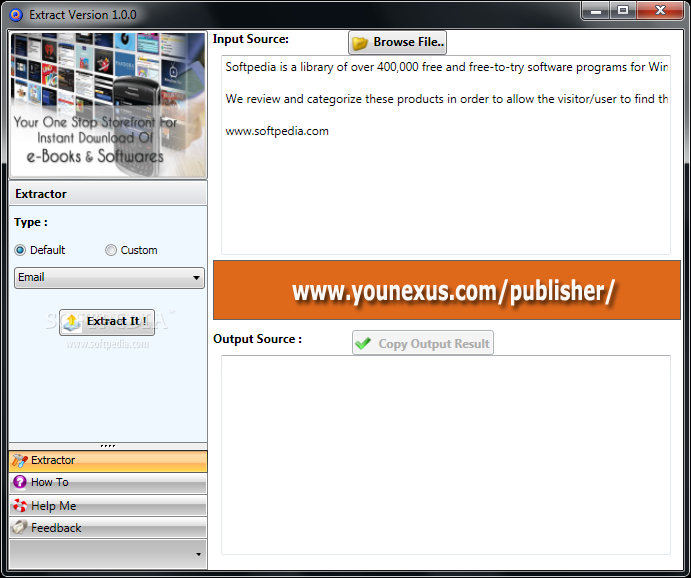This screenshot has height=578, width=691.
Task: Minimize the Extract window
Action: [x=596, y=11]
